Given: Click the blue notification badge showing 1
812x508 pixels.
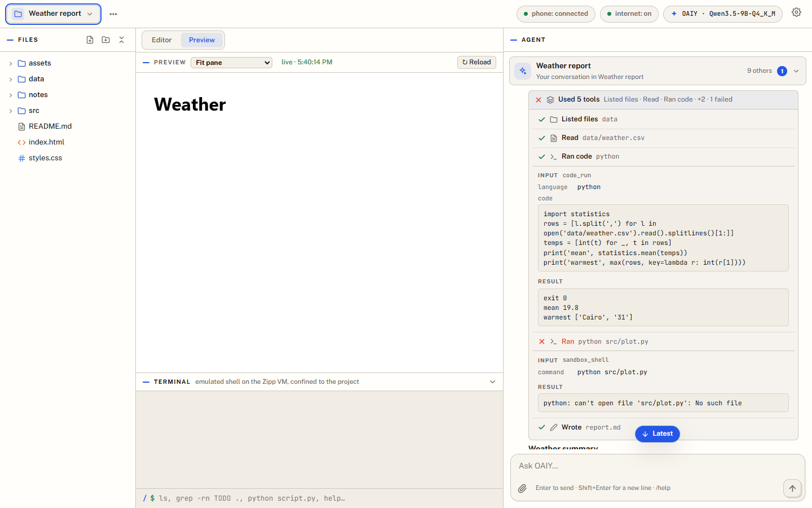Looking at the screenshot, I should click(782, 71).
